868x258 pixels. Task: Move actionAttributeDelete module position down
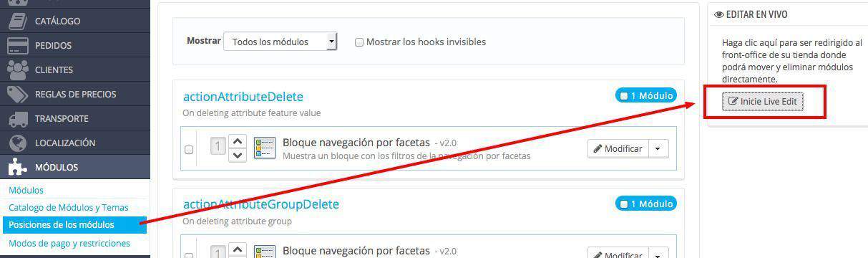pyautogui.click(x=238, y=155)
